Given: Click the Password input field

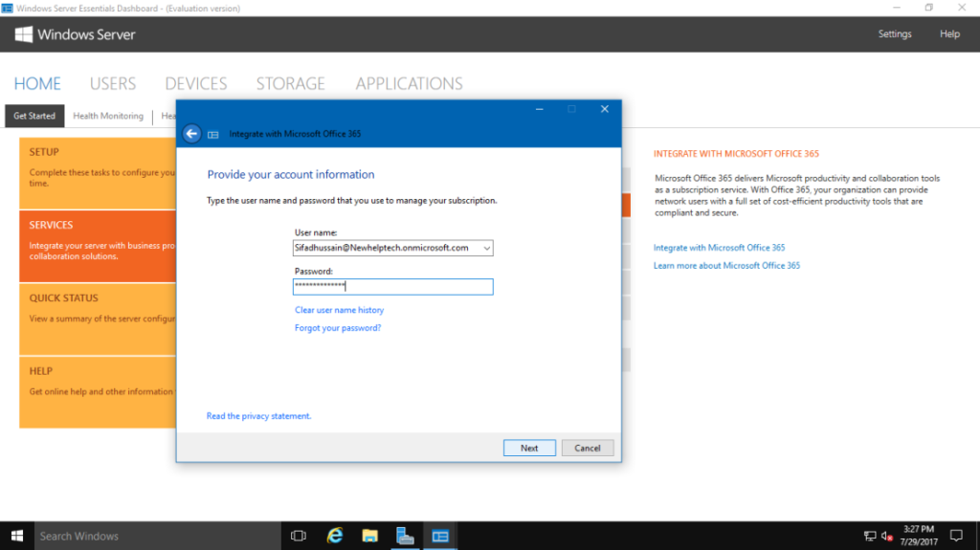Looking at the screenshot, I should (392, 286).
